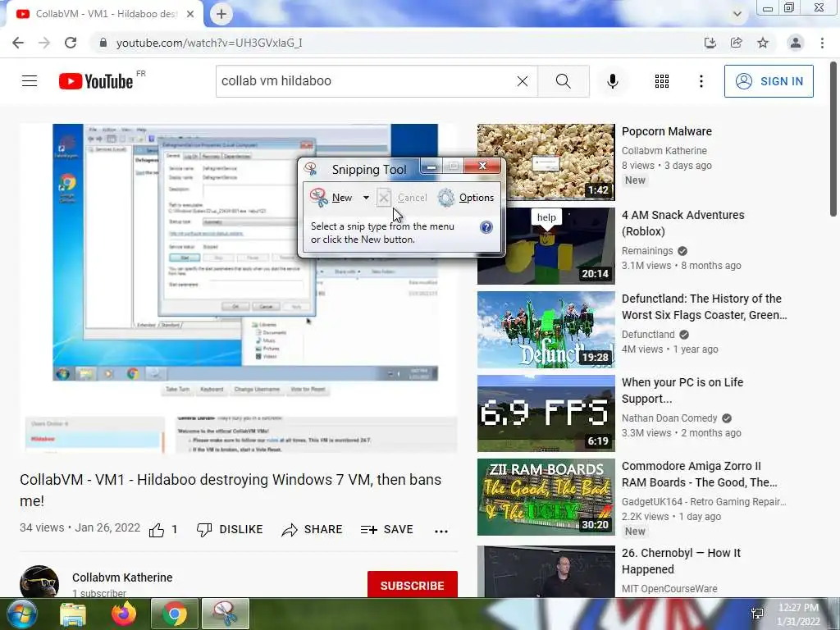Click the Snipping Tool title bar scissors icon
The height and width of the screenshot is (630, 840).
[x=311, y=169]
